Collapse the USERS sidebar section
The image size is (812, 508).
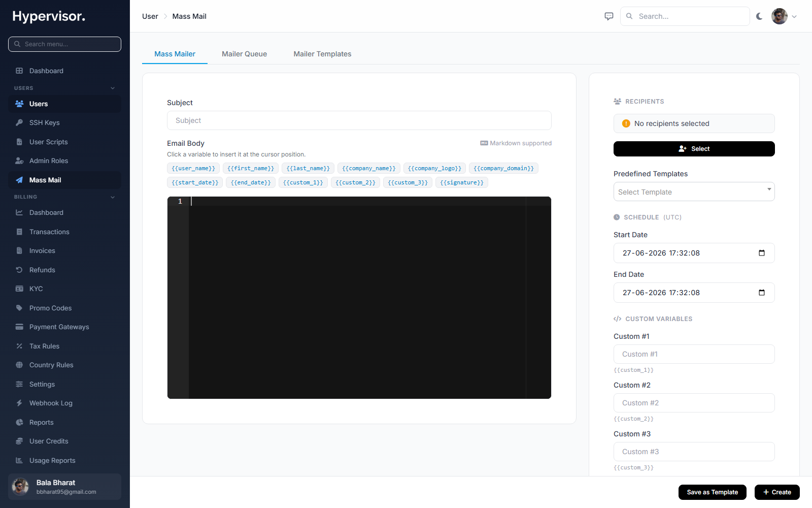click(x=113, y=88)
